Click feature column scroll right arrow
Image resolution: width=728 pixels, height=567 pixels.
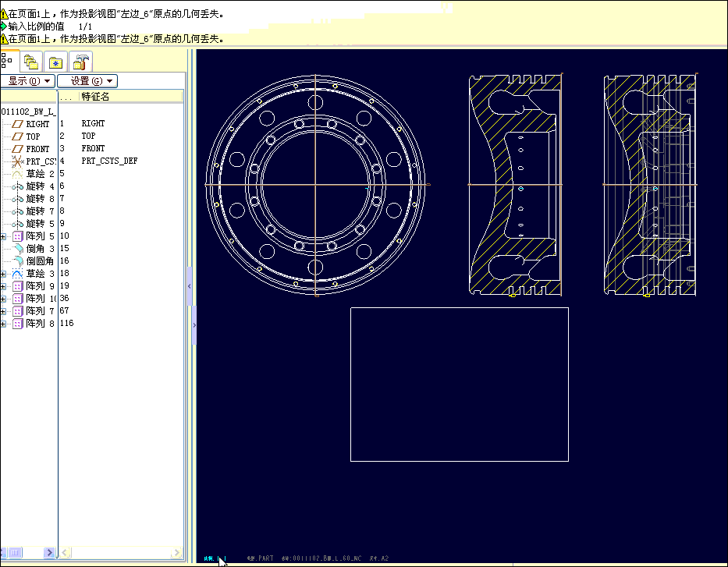pyautogui.click(x=176, y=553)
